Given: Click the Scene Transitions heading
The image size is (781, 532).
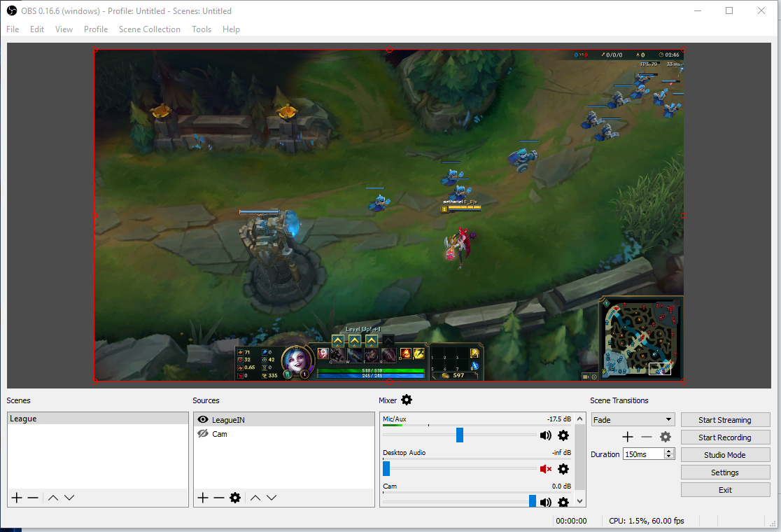Looking at the screenshot, I should click(x=619, y=400).
